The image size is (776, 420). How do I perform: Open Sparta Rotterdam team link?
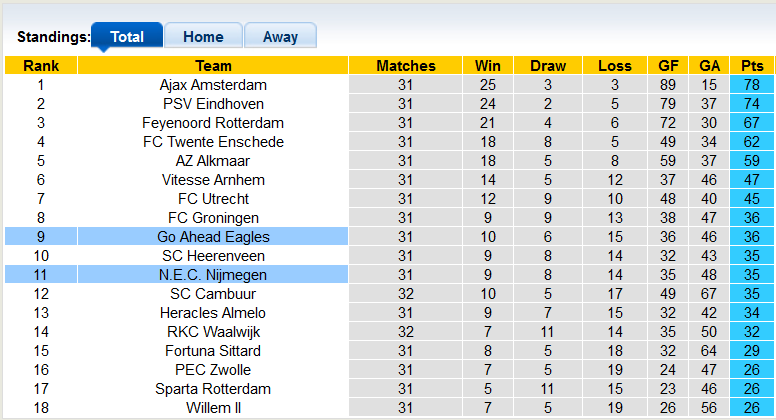(x=213, y=389)
